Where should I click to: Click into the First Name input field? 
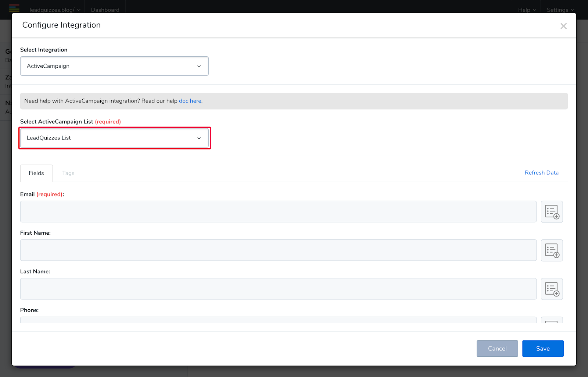coord(278,250)
